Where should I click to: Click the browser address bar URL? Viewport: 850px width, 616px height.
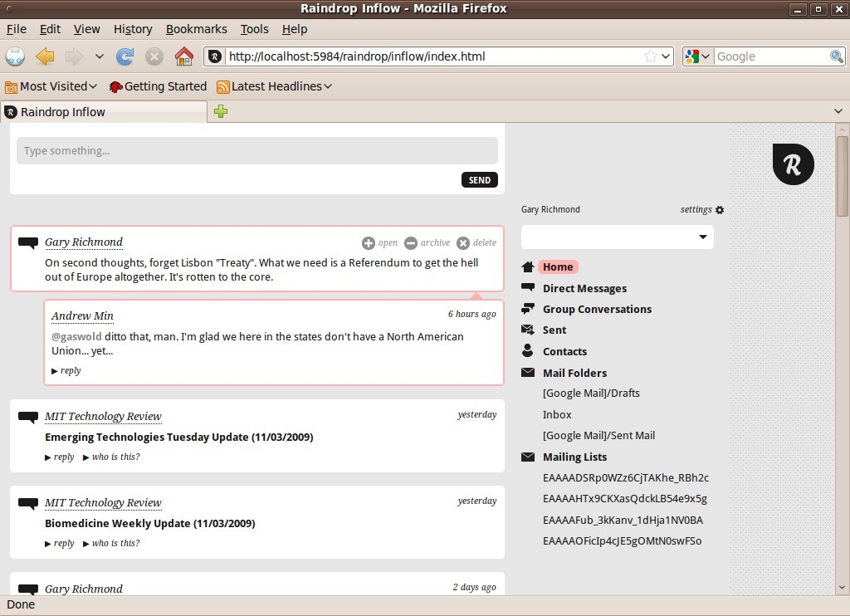(x=432, y=56)
